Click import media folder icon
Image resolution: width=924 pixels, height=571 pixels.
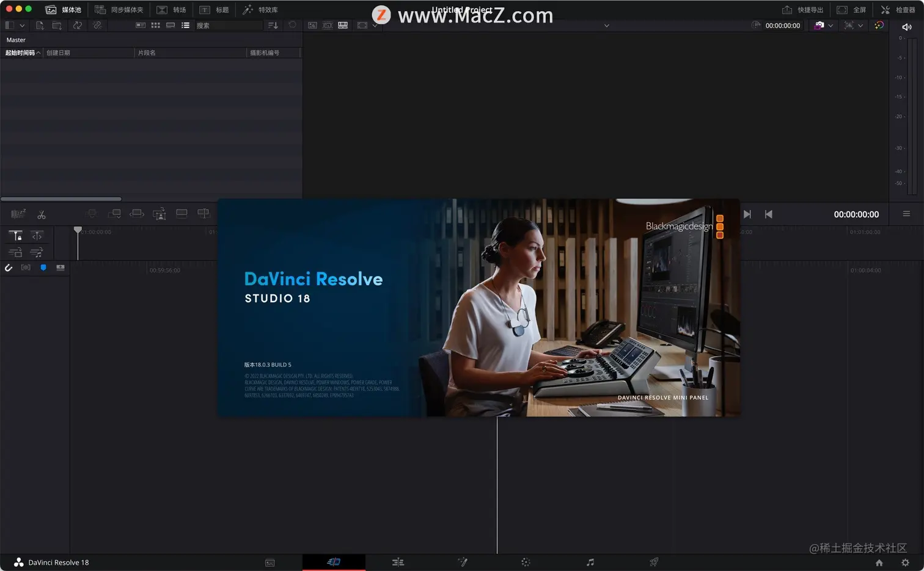coord(57,25)
